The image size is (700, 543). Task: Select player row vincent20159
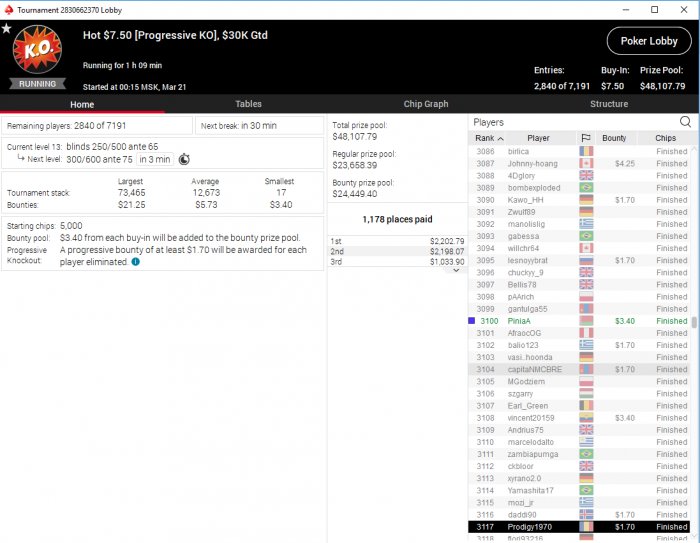(x=579, y=418)
